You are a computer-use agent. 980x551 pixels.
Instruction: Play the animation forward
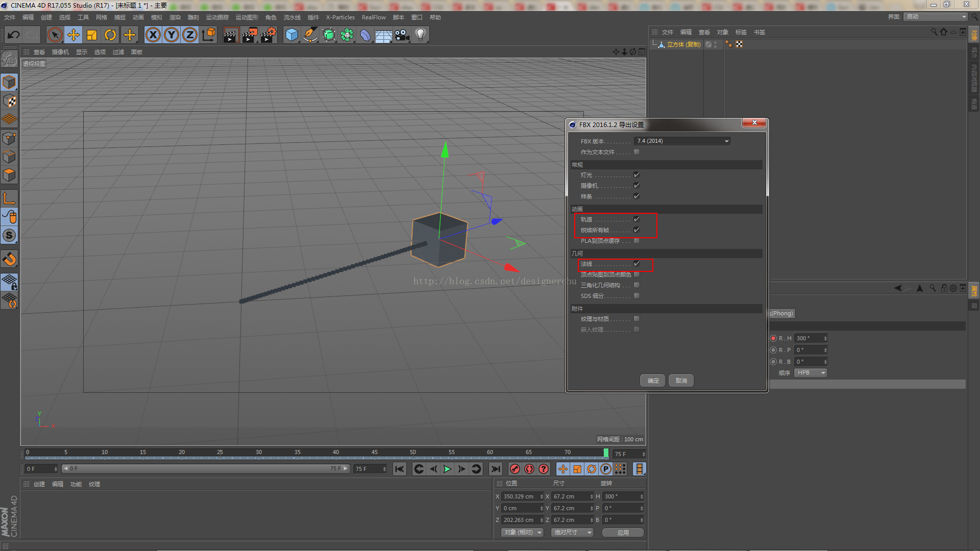click(x=448, y=469)
